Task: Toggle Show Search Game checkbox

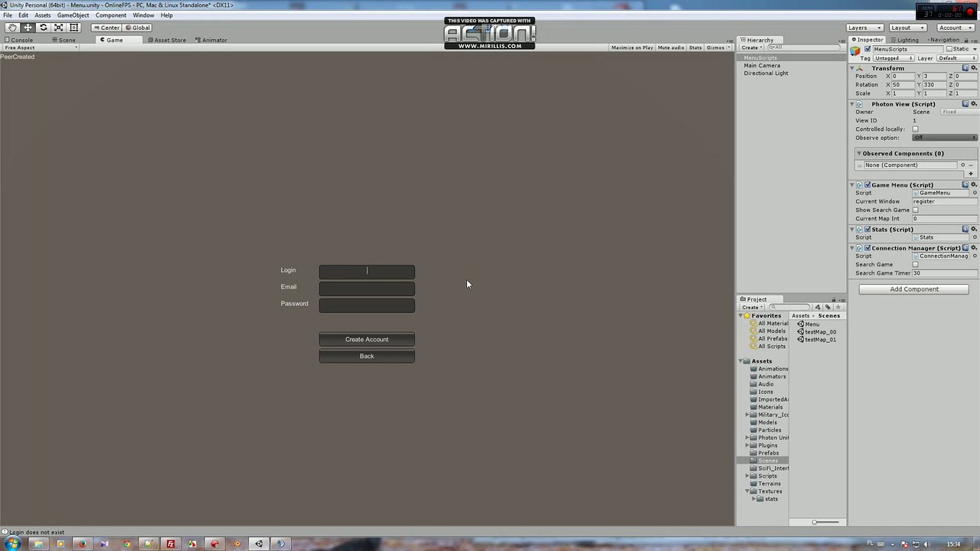Action: 916,210
